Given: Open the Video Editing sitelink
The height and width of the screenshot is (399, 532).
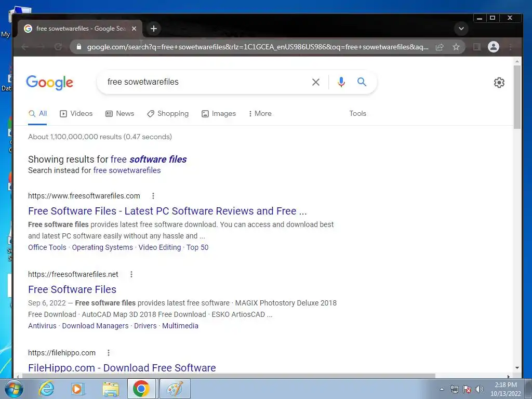Looking at the screenshot, I should (x=159, y=247).
